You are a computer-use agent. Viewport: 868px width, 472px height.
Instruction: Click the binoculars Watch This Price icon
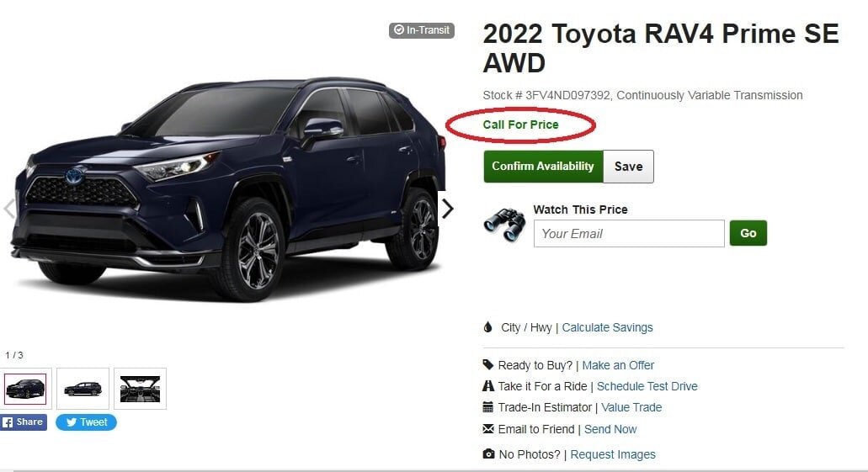(504, 225)
